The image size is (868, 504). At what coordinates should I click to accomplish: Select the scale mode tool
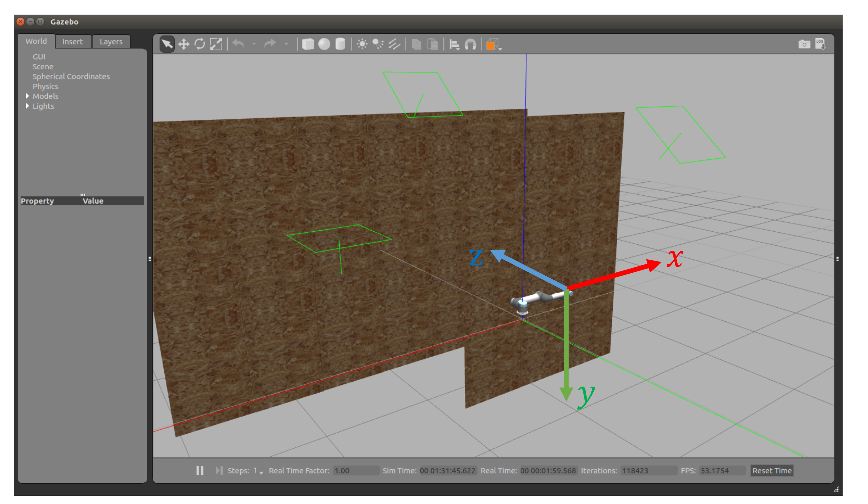216,44
